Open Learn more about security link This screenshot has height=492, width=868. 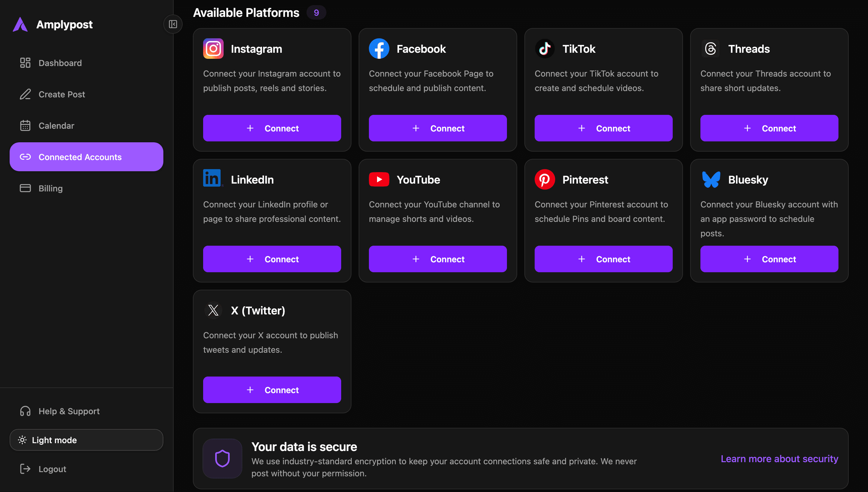pyautogui.click(x=779, y=459)
